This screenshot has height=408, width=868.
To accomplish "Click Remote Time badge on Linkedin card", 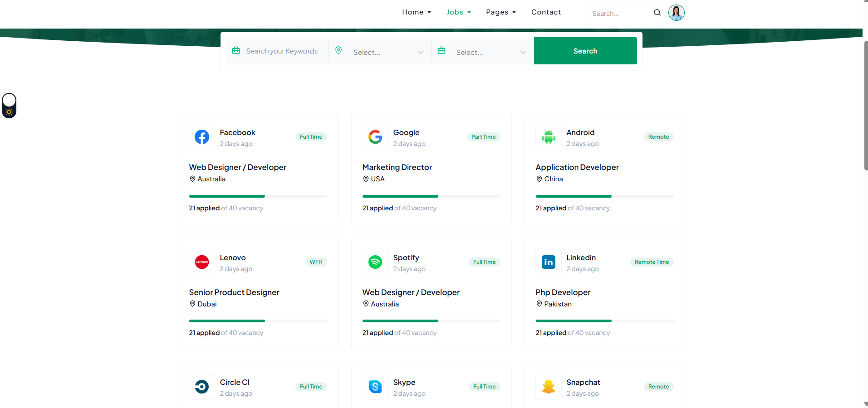I will pos(652,262).
